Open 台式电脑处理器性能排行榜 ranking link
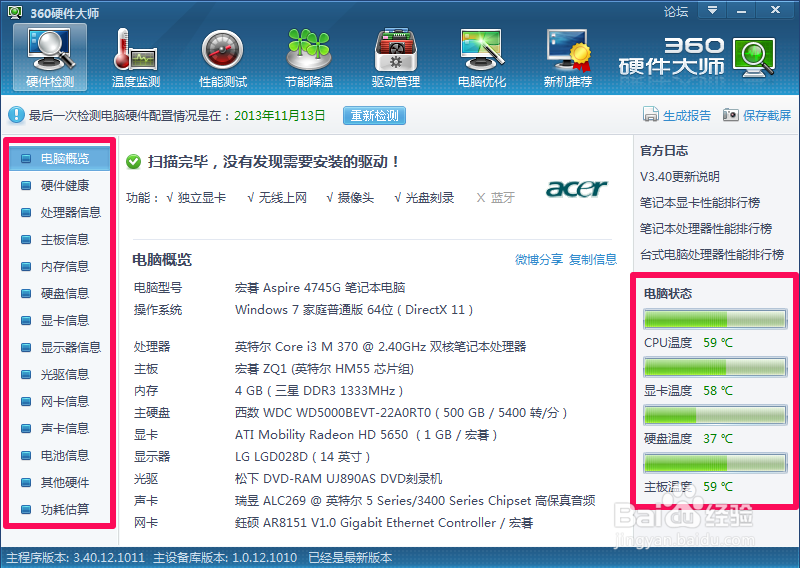This screenshot has height=568, width=800. (x=712, y=255)
